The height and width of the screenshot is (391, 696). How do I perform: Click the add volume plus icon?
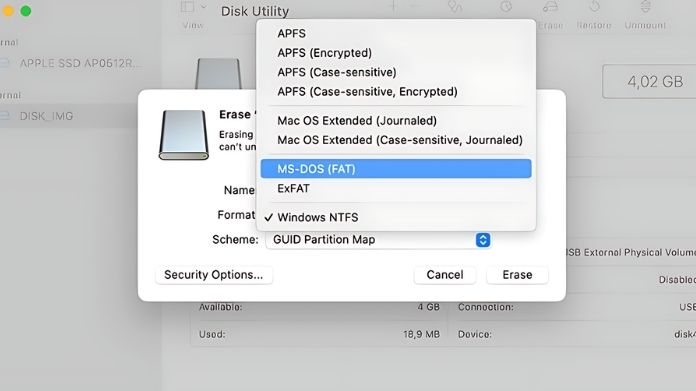[393, 6]
